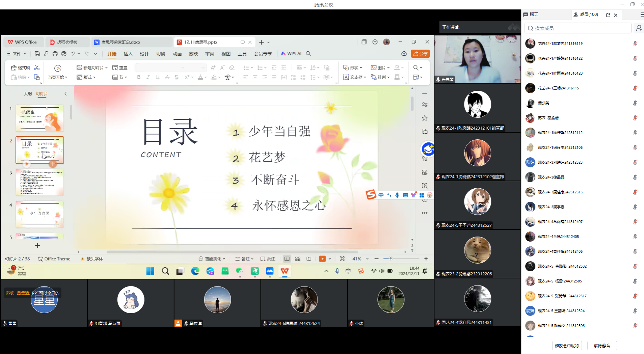Click the Bold formatting icon

point(139,77)
